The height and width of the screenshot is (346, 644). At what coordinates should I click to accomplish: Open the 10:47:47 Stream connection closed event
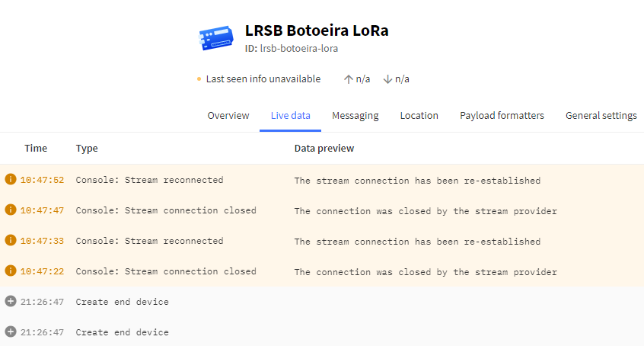322,210
